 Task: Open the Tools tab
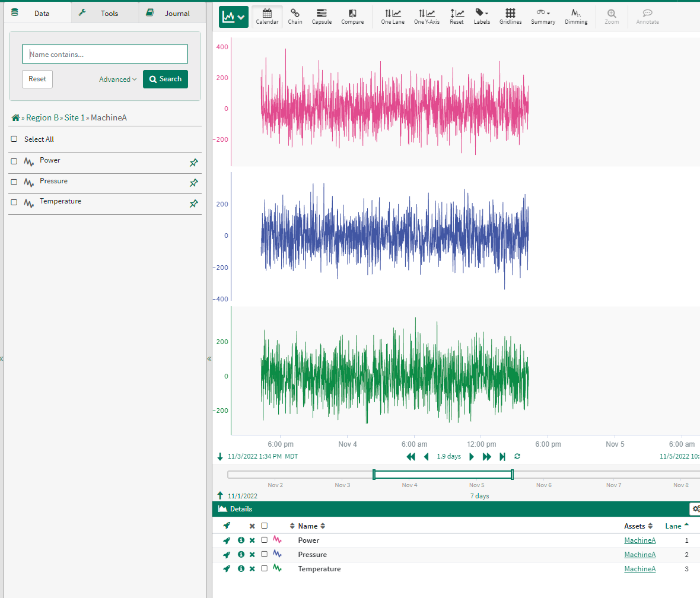[x=104, y=13]
